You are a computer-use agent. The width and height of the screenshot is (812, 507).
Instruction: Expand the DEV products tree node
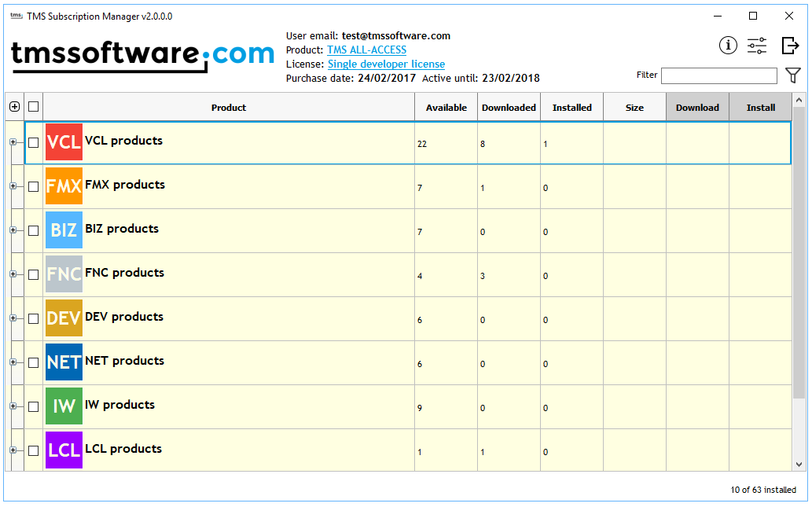tap(13, 318)
